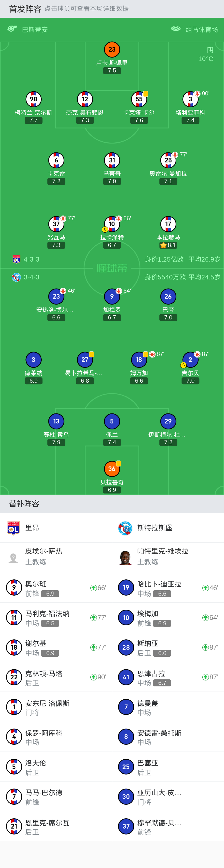
Task: Click the 首发阵容 heading
Action: [25, 9]
